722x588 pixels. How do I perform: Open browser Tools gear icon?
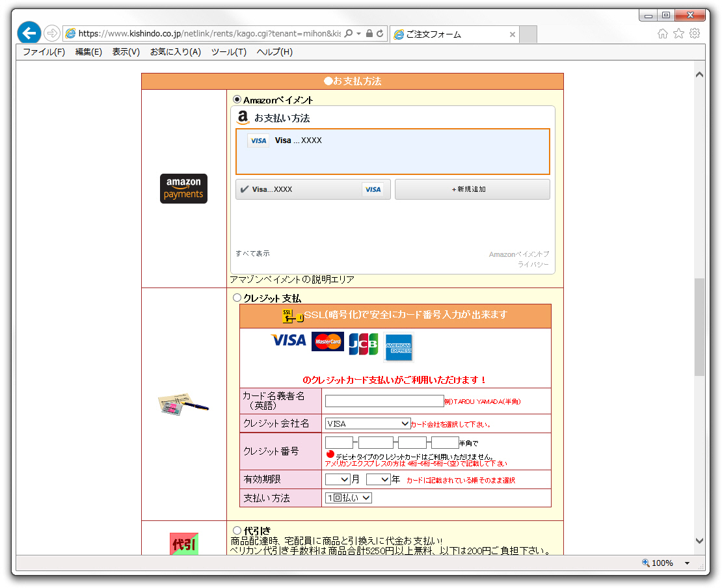pos(695,33)
